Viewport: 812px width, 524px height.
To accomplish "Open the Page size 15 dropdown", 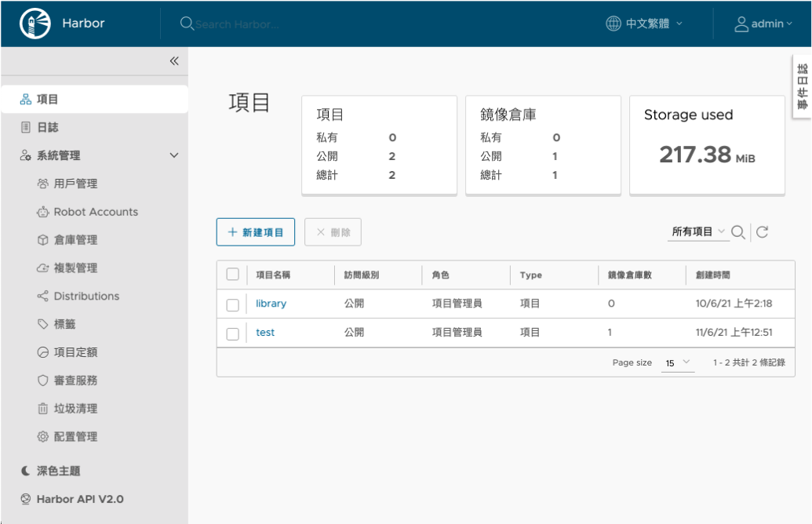I will [x=677, y=363].
